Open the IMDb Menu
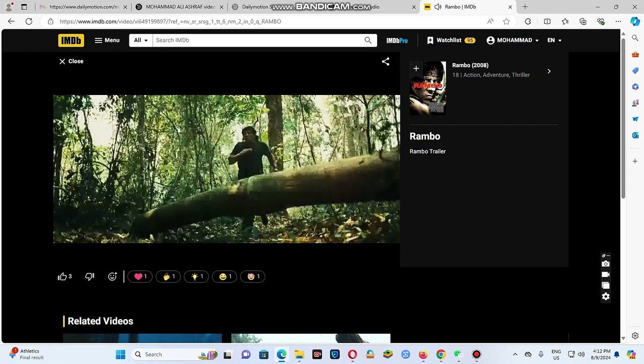 pos(107,40)
